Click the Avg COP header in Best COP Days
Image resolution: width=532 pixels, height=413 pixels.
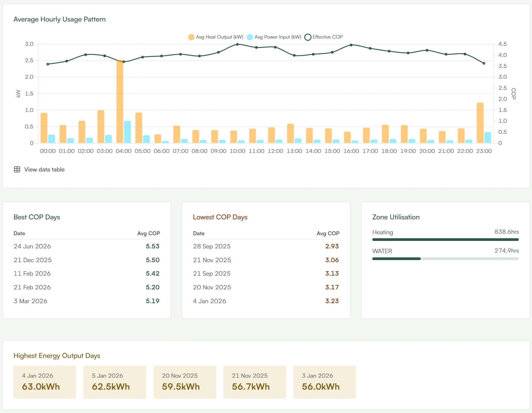point(149,233)
